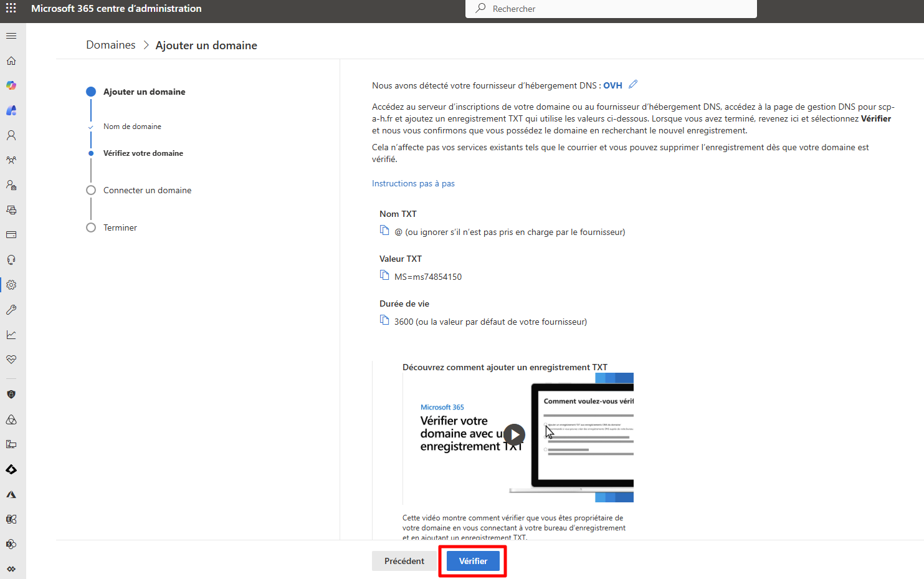Image resolution: width=924 pixels, height=579 pixels.
Task: Open Setup wrench icon in sidebar
Action: (11, 310)
